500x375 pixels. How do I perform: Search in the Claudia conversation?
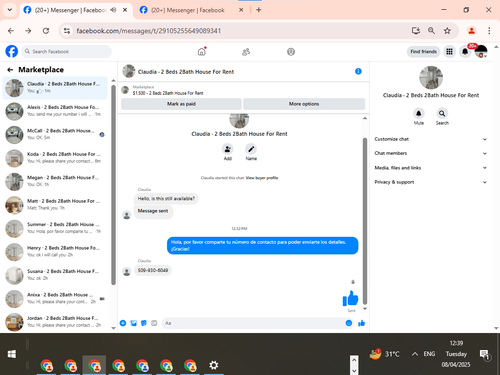click(442, 114)
